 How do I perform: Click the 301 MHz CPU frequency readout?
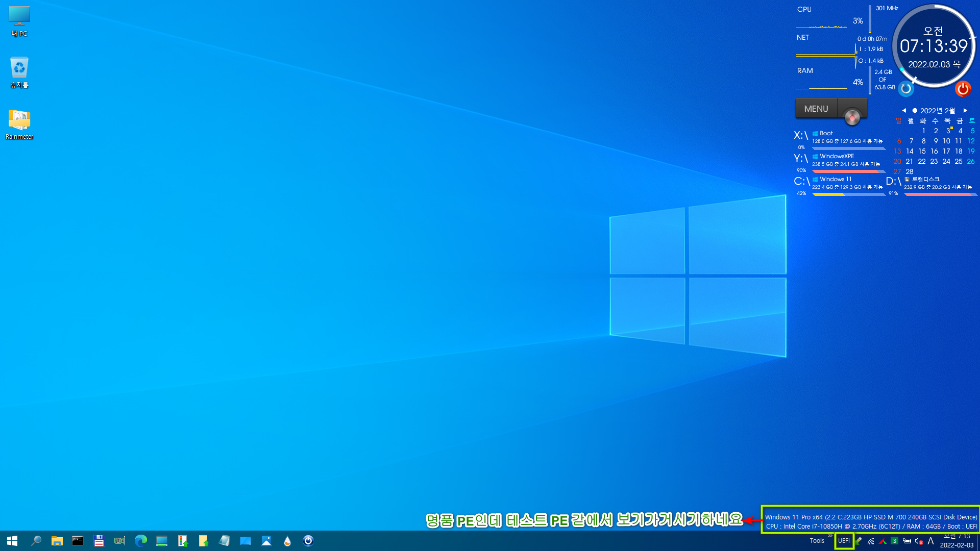(887, 8)
